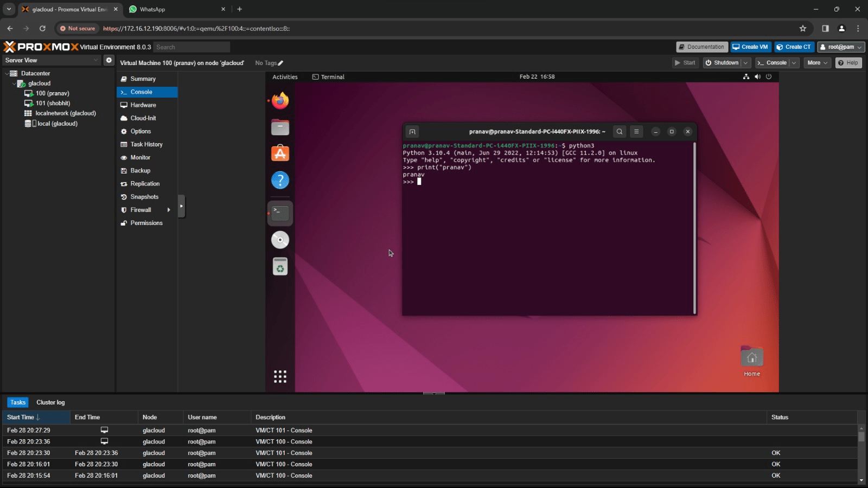Image resolution: width=868 pixels, height=488 pixels.
Task: Open the Files app in the dock
Action: (280, 127)
